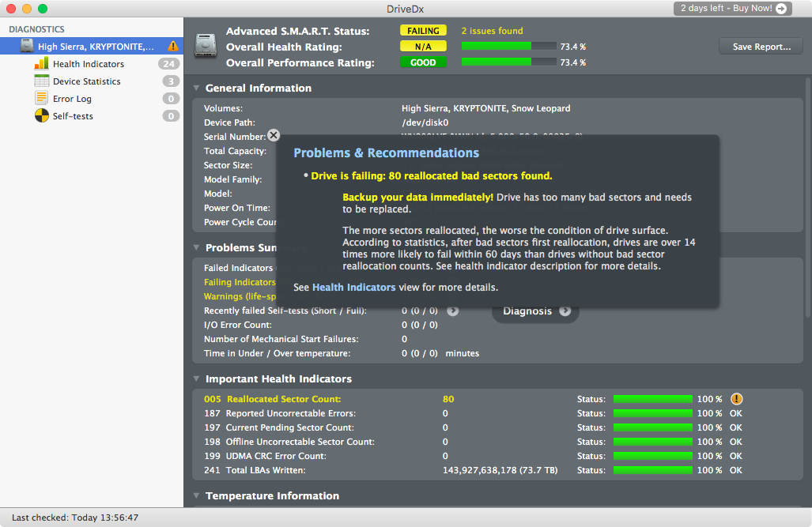Collapse the Temperature Information section
Image resolution: width=812 pixels, height=527 pixels.
point(196,495)
